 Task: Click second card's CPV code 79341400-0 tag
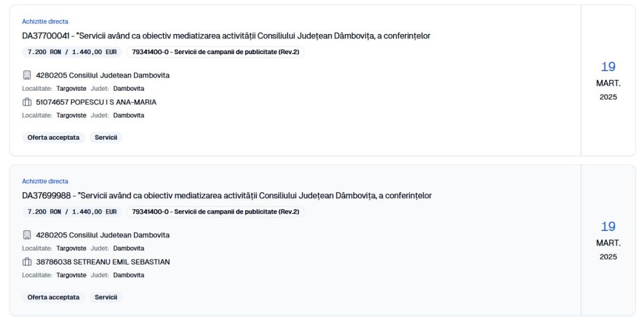(x=215, y=212)
